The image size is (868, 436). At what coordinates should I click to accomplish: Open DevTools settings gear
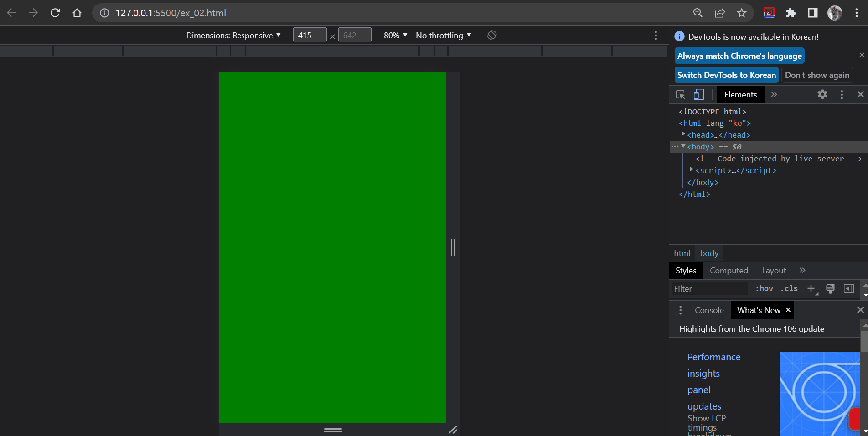822,94
